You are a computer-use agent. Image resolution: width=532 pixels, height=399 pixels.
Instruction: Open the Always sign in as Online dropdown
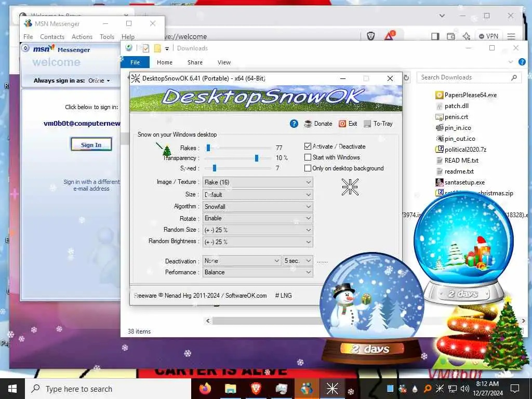point(99,81)
